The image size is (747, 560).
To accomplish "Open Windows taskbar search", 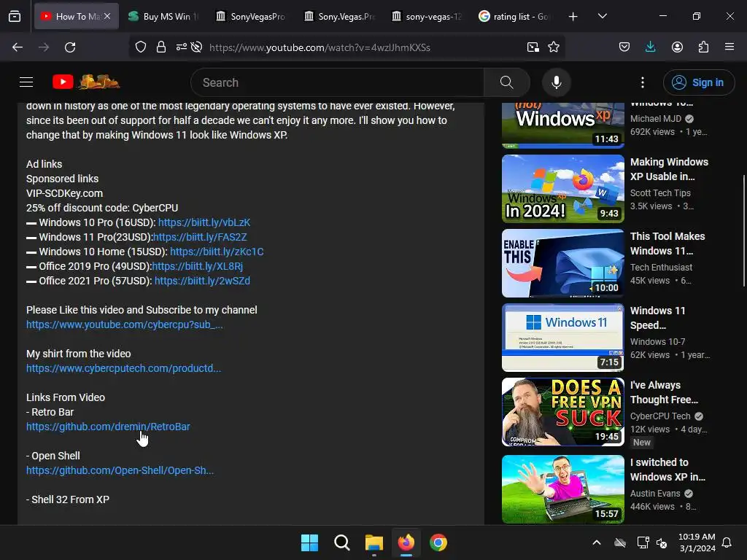I will pyautogui.click(x=341, y=542).
